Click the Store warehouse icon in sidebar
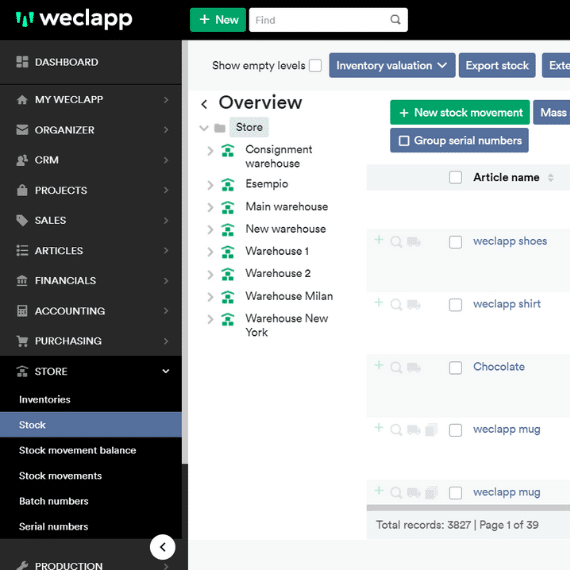Viewport: 570px width, 570px height. tap(22, 371)
